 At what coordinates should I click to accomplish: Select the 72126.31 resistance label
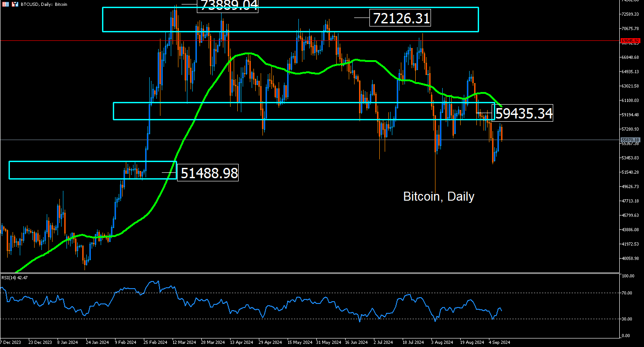point(400,18)
